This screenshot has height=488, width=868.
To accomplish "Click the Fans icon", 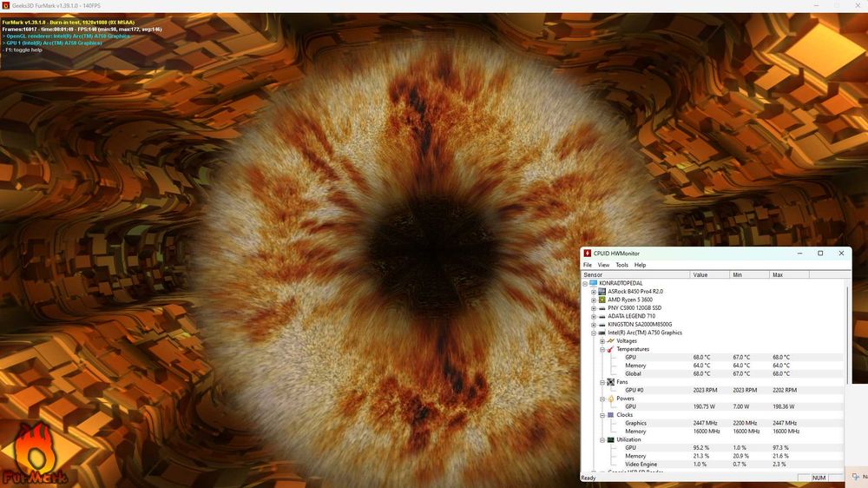I will click(610, 382).
